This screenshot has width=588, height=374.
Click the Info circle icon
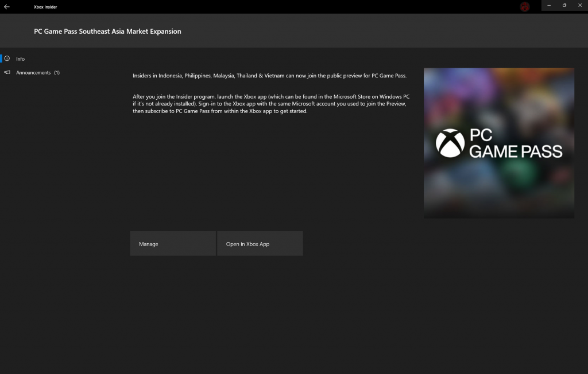(x=7, y=59)
